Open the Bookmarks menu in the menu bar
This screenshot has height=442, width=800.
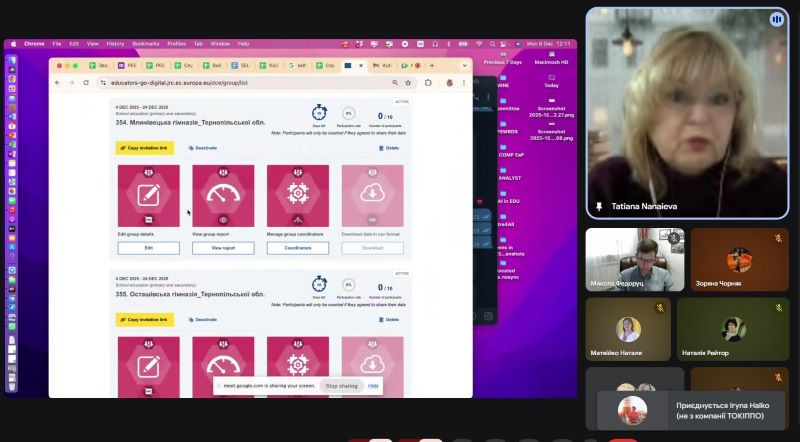point(145,44)
